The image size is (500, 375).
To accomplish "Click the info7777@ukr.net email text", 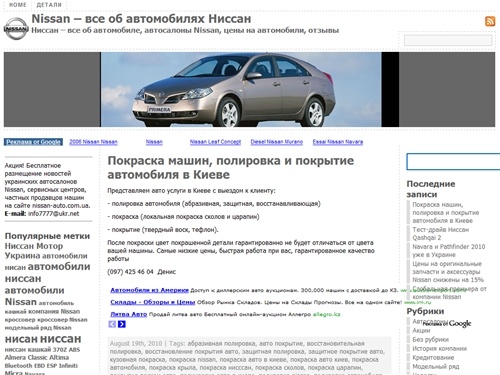I will tap(54, 214).
